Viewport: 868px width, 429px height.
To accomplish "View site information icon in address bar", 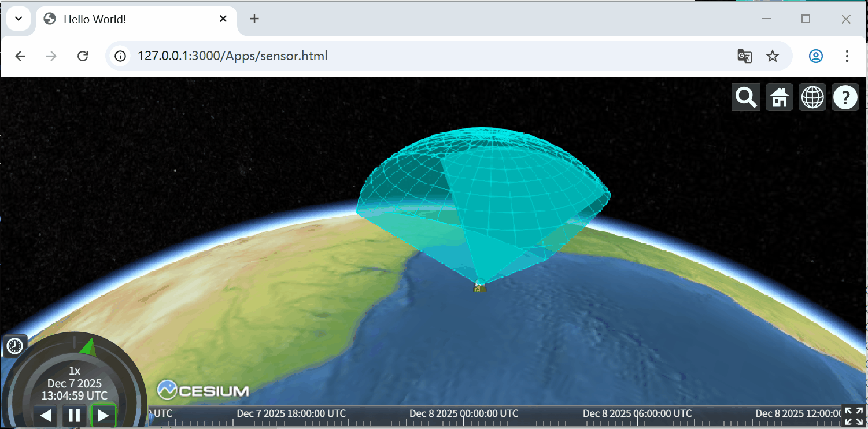I will [x=120, y=56].
